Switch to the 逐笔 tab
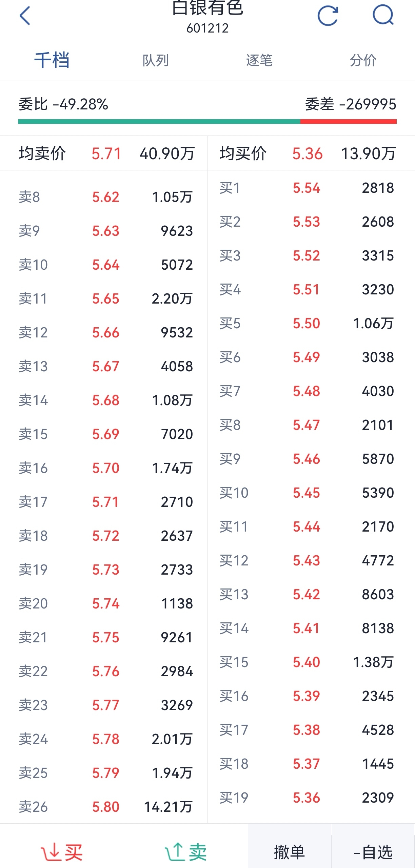This screenshot has height=868, width=415. 259,60
